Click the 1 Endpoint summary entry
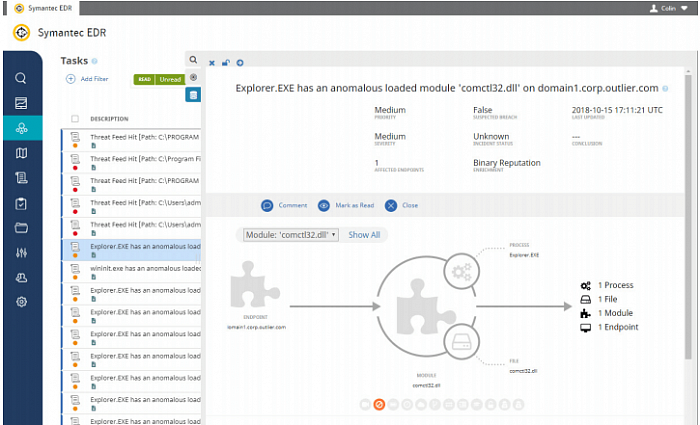700x425 pixels. click(609, 327)
